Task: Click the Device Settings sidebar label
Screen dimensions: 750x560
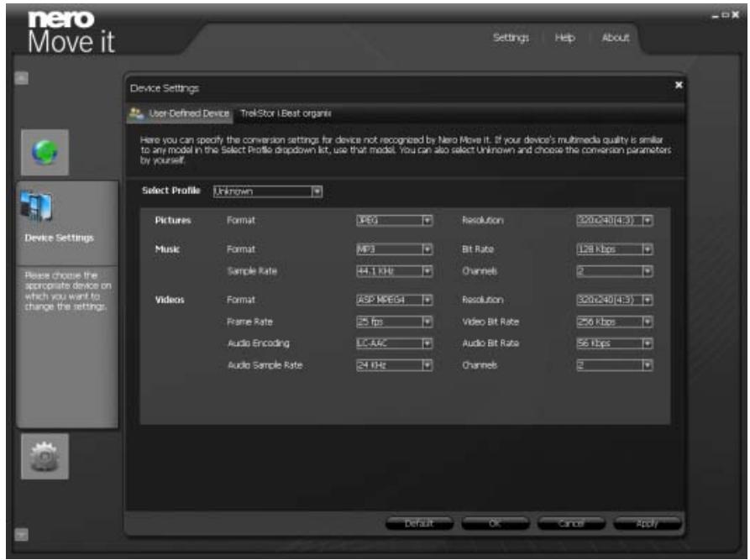Action: point(60,238)
